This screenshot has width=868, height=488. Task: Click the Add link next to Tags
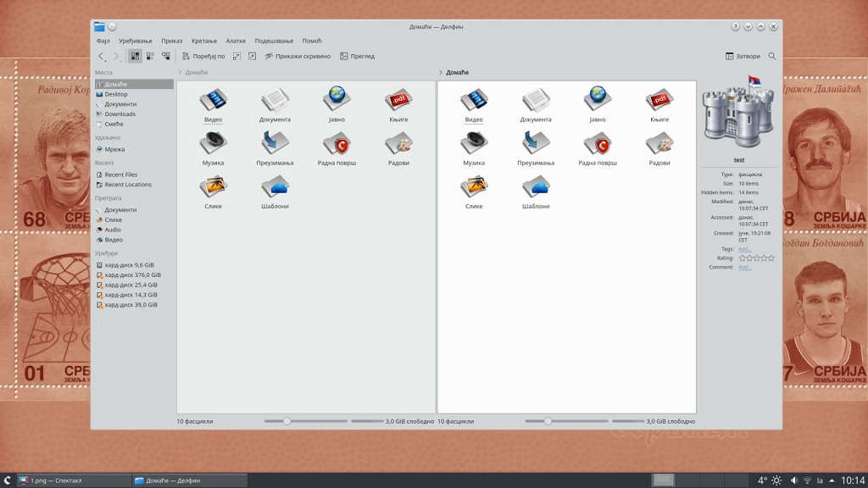click(x=744, y=249)
